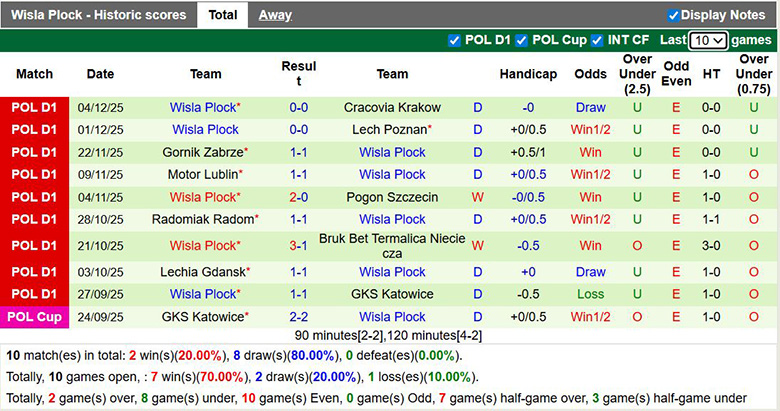
Task: Open the 3-1 result on 21/10/25
Action: point(298,246)
